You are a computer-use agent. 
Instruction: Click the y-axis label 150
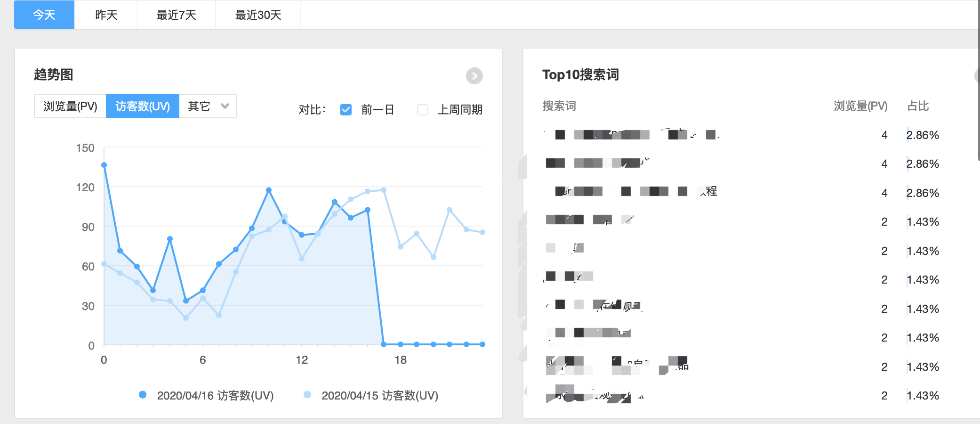pyautogui.click(x=85, y=148)
